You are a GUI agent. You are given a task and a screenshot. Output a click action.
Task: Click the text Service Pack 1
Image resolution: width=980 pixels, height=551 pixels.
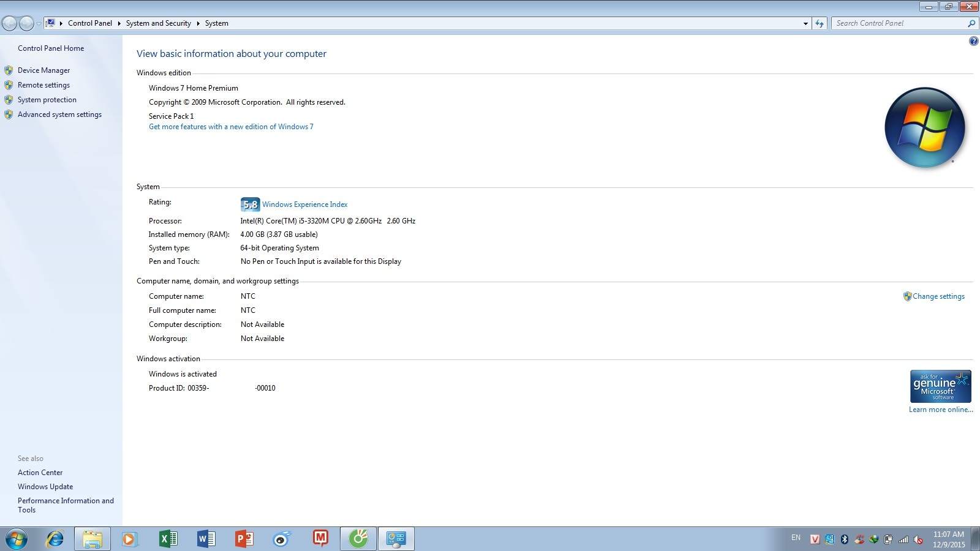click(171, 116)
